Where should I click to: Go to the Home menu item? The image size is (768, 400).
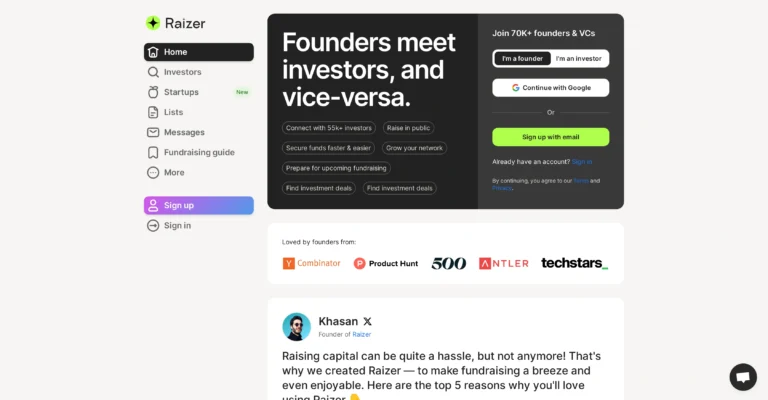click(198, 52)
